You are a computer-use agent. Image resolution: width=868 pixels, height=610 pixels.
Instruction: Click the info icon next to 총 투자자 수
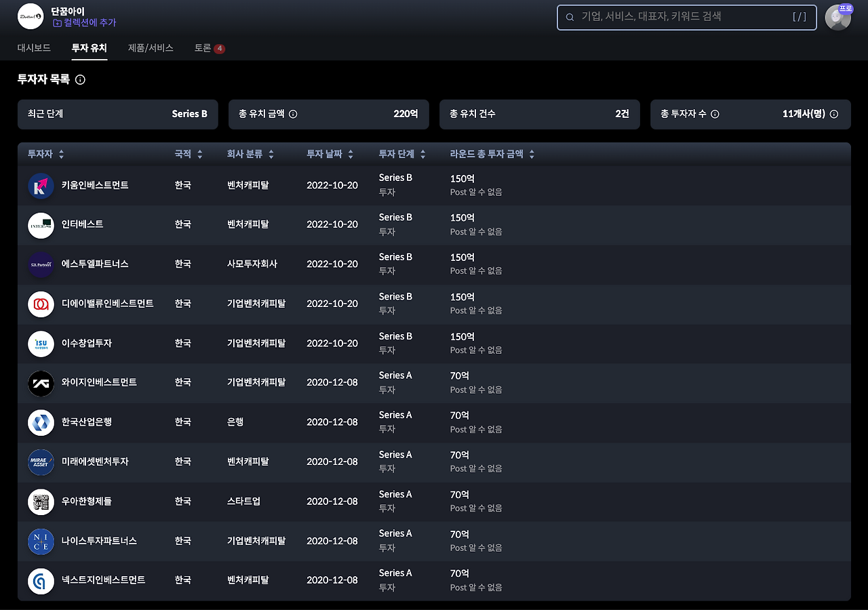(715, 114)
